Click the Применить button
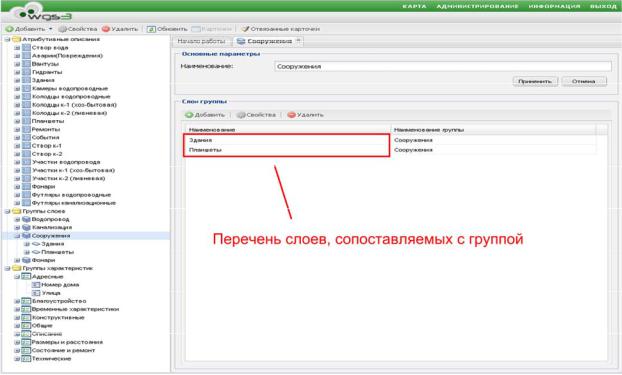 click(535, 81)
